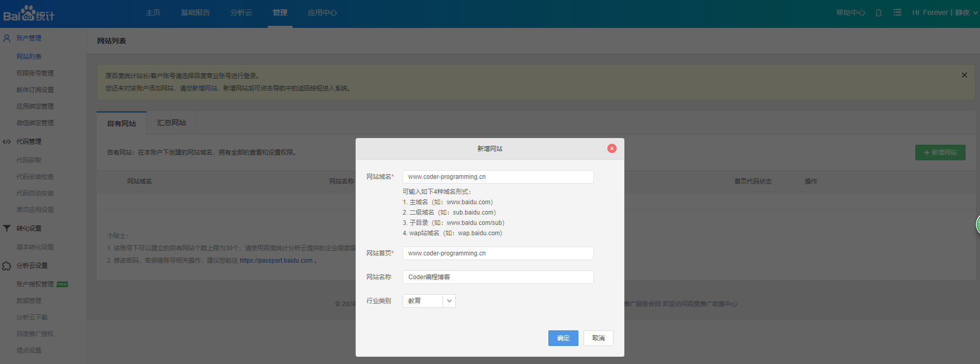Image resolution: width=980 pixels, height=364 pixels.
Task: Click the 网站域名 column header
Action: tap(140, 181)
